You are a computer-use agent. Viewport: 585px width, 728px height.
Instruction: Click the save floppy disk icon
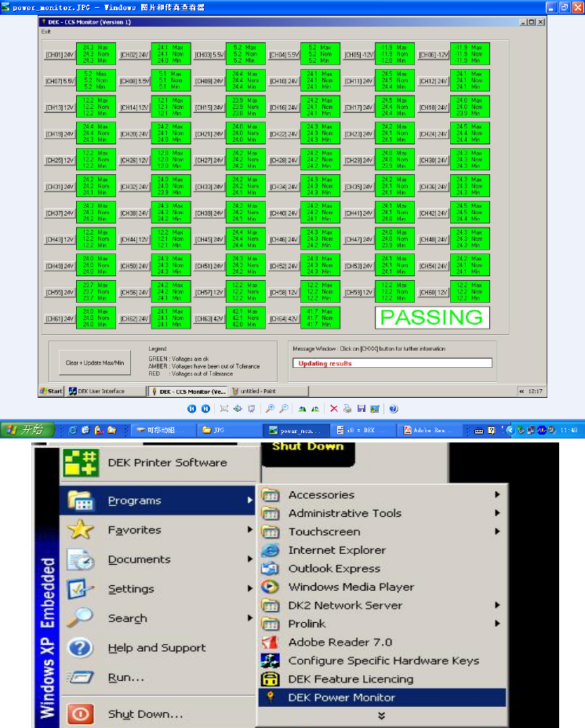click(361, 409)
